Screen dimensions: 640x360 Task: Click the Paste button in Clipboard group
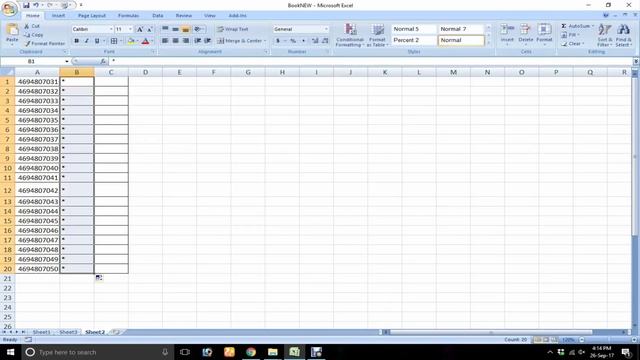click(x=12, y=33)
